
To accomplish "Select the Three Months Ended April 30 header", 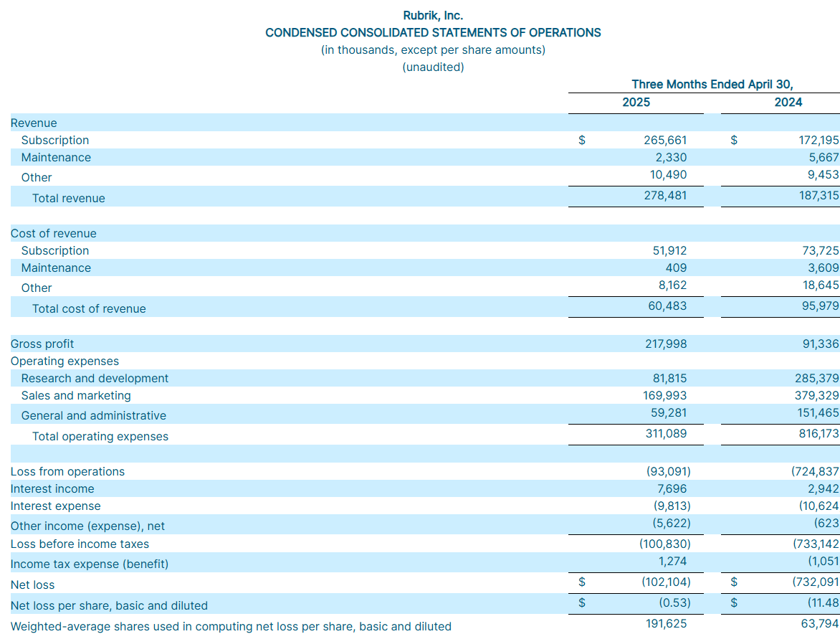I will (712, 85).
